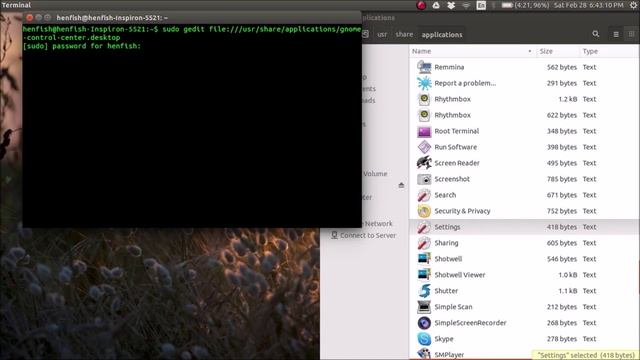
Task: Click the Security & Privacy icon
Action: click(x=424, y=211)
